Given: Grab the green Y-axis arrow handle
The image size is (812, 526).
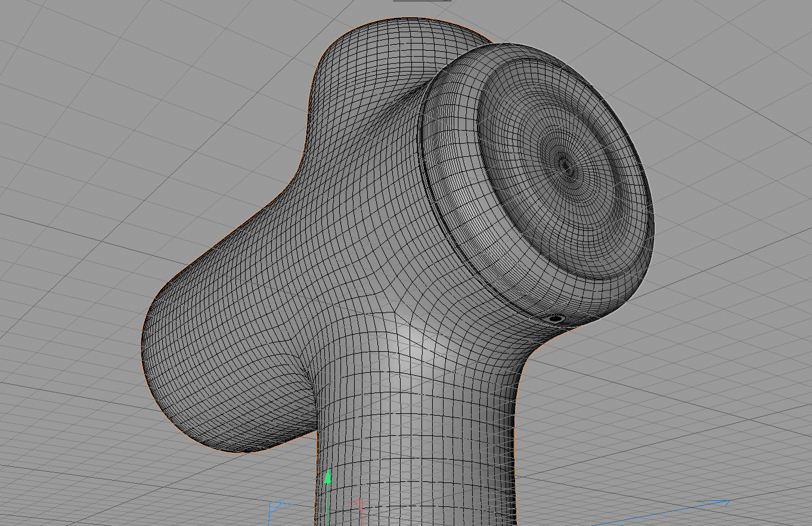Looking at the screenshot, I should pos(327,477).
